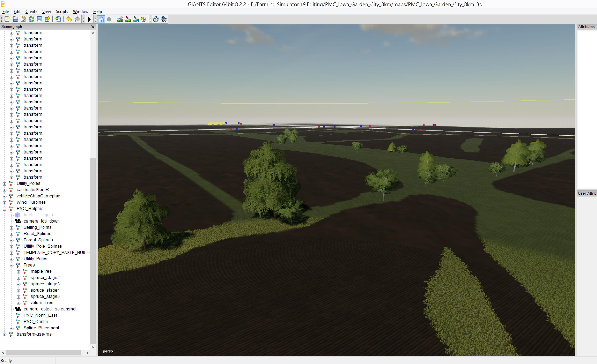The image size is (597, 364).
Task: Select spruce_stage2 tree item
Action: (x=45, y=278)
